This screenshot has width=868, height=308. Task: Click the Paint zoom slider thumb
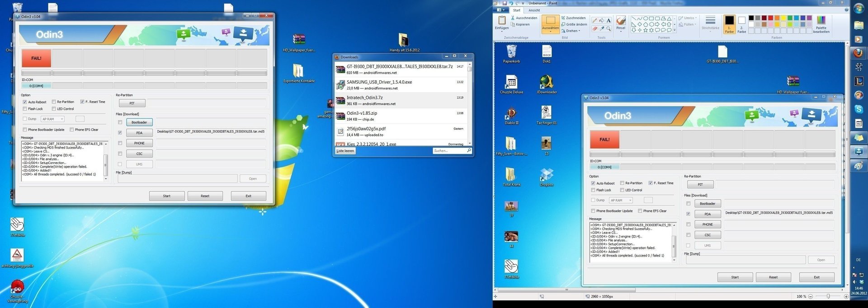[x=828, y=296]
